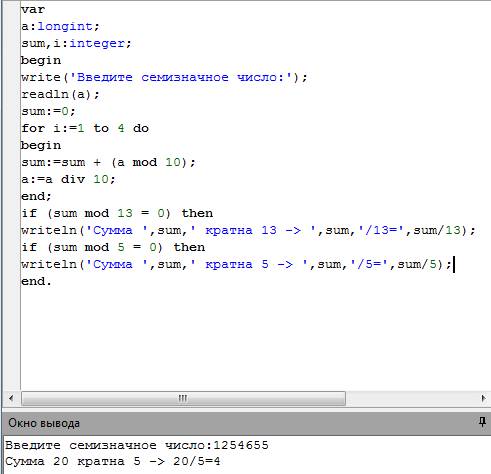This screenshot has height=474, width=491.
Task: Click the 'for i:=1 to 4 do' line
Action: coord(85,128)
